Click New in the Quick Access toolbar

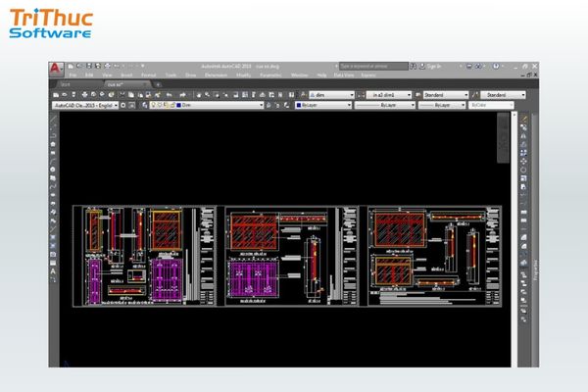coord(71,66)
